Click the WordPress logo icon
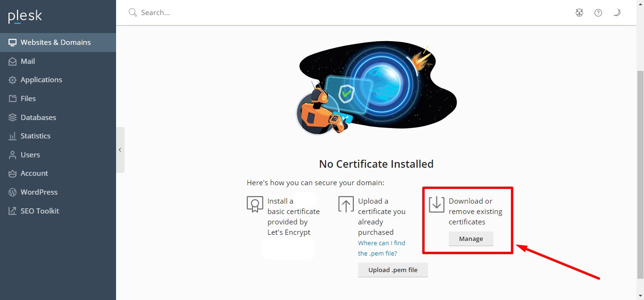This screenshot has width=644, height=300. point(12,192)
